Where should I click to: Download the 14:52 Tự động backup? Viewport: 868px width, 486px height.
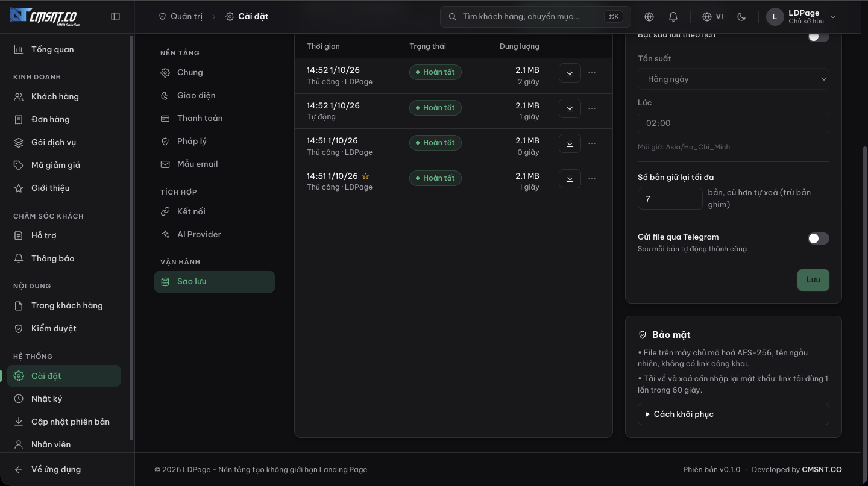[x=570, y=108]
